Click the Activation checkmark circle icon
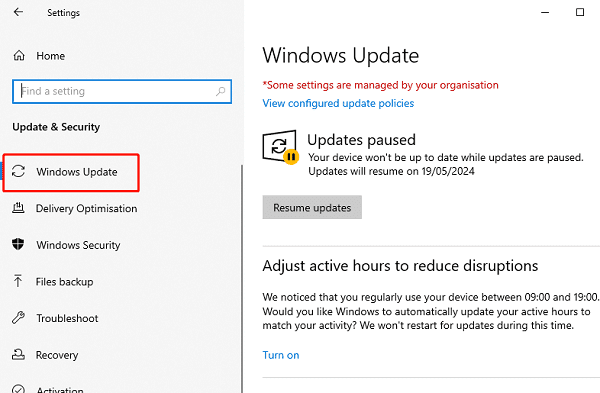This screenshot has height=393, width=600. pos(18,389)
